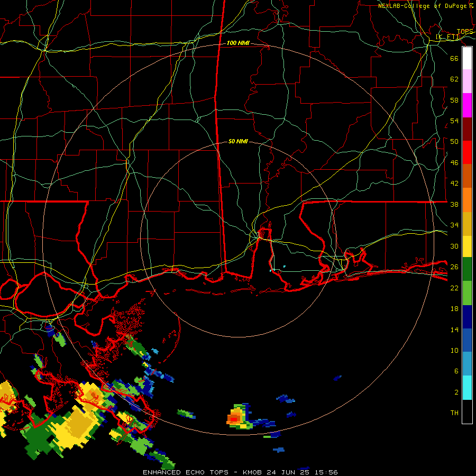Click the white swatch in the tops legend
This screenshot has width=476, height=476.
[x=467, y=58]
